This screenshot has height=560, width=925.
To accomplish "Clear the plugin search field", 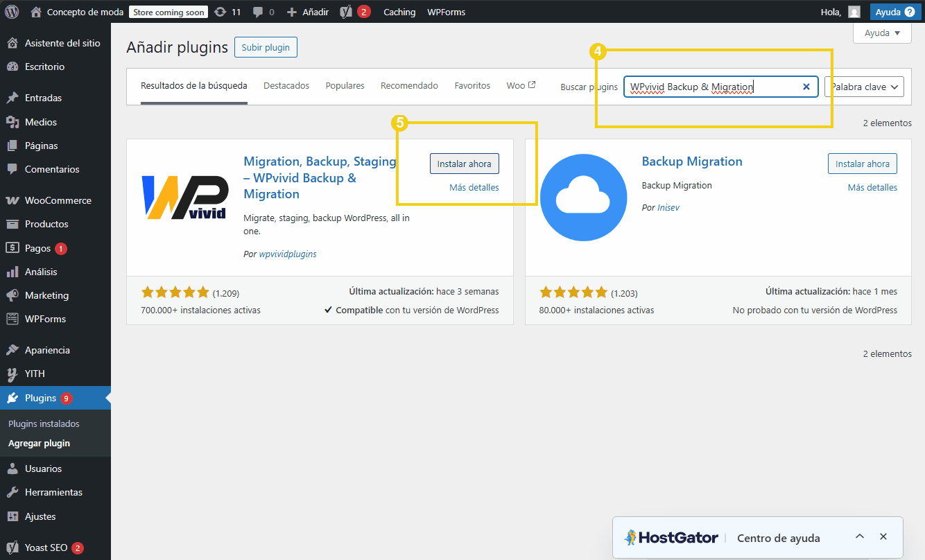I will click(x=806, y=87).
